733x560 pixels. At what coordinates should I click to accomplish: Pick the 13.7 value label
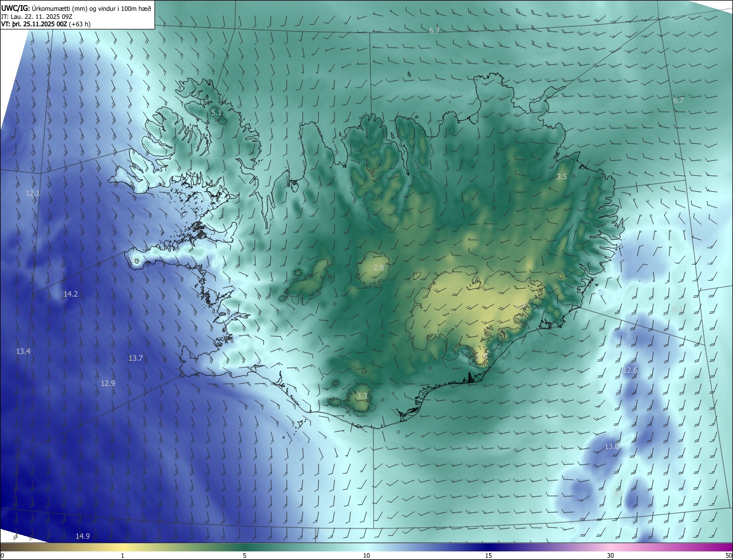[136, 358]
